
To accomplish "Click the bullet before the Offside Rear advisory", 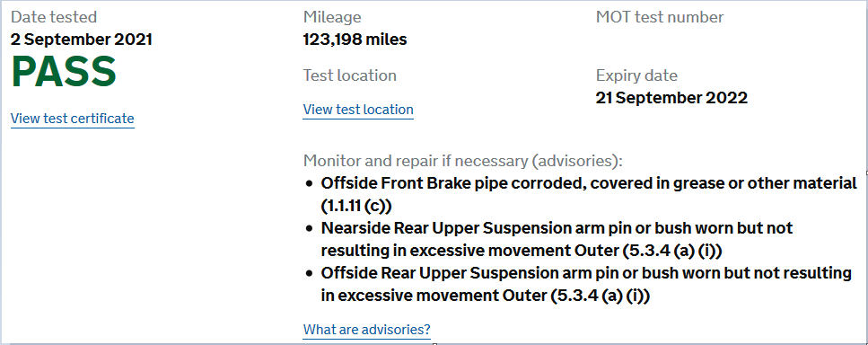I will tap(309, 273).
